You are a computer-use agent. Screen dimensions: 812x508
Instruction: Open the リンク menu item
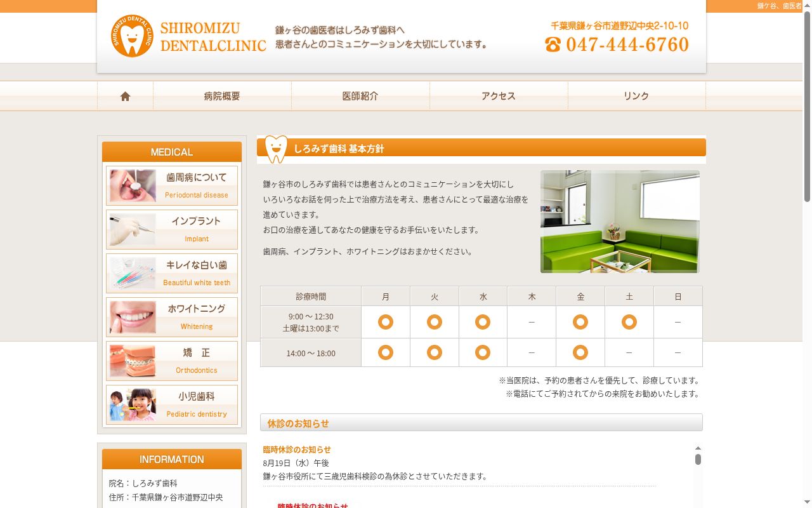(636, 96)
